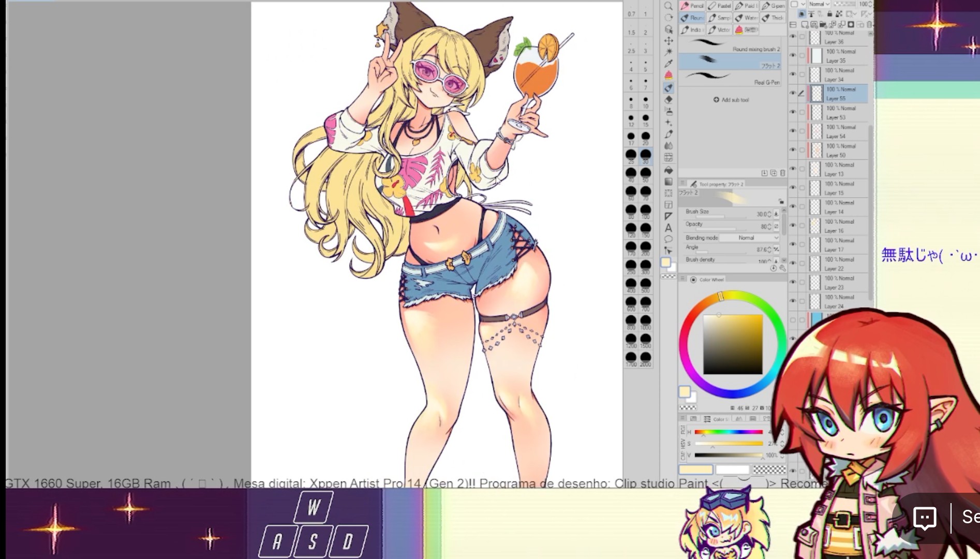Select the Decoration sparkle tool

coord(669,123)
